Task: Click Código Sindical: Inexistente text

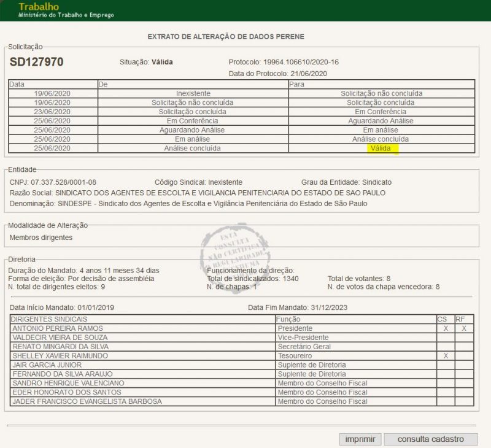Action: tap(198, 182)
